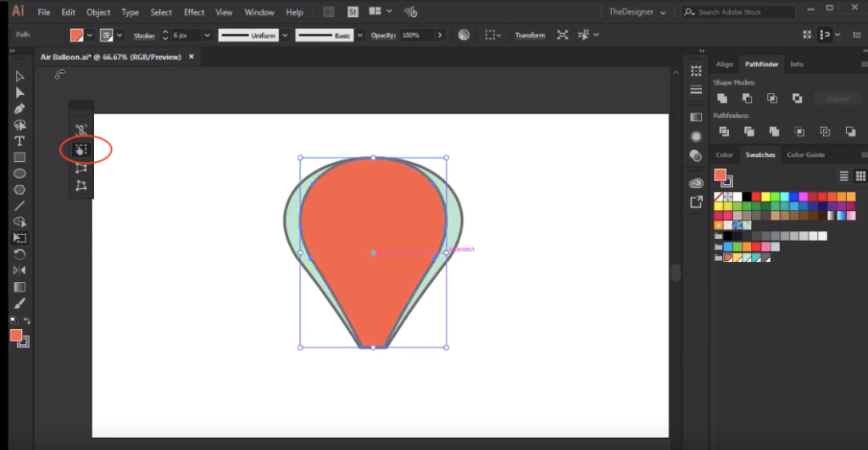Click the Recolor Artwork wheel icon
The height and width of the screenshot is (450, 868).
pyautogui.click(x=464, y=35)
